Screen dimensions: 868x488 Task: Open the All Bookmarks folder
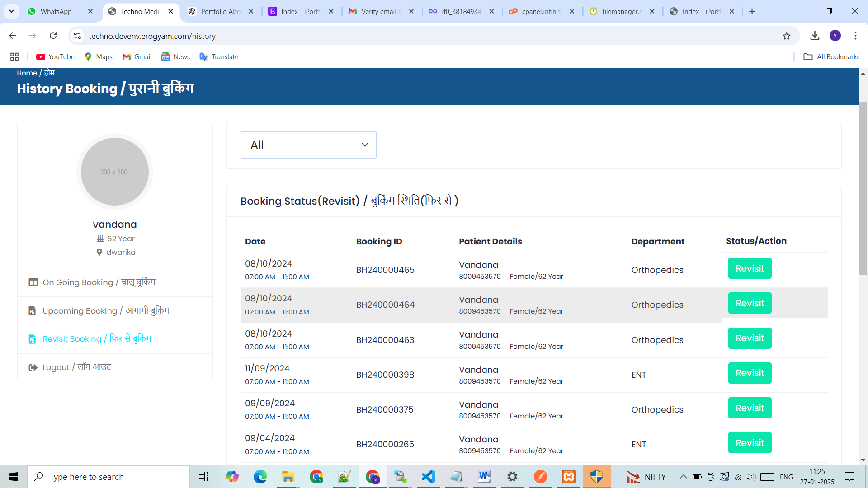(x=831, y=56)
